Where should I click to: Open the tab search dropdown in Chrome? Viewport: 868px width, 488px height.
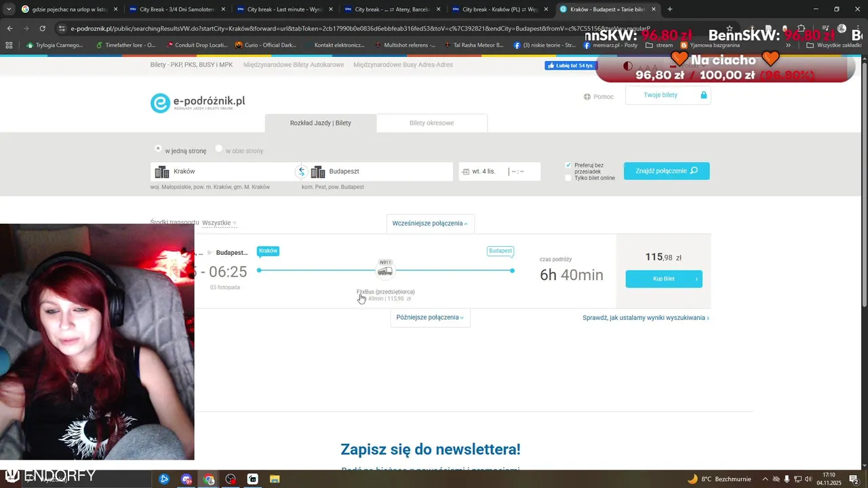tap(9, 9)
